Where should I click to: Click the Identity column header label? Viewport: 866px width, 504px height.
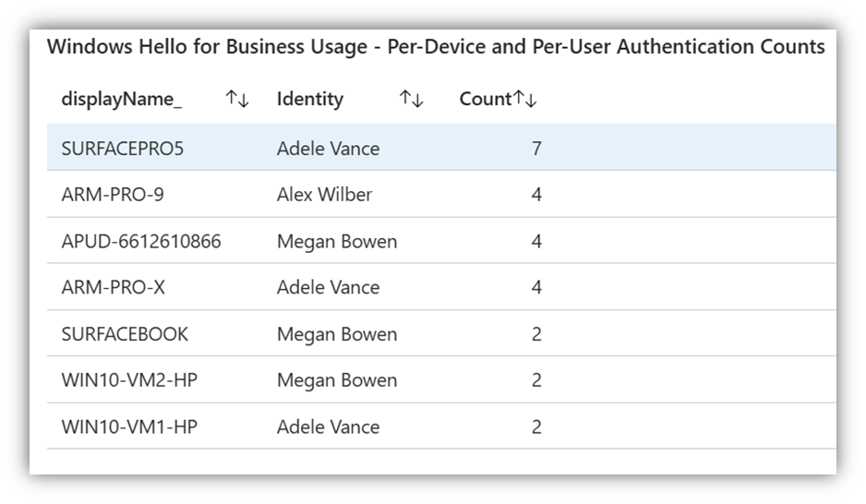coord(309,100)
